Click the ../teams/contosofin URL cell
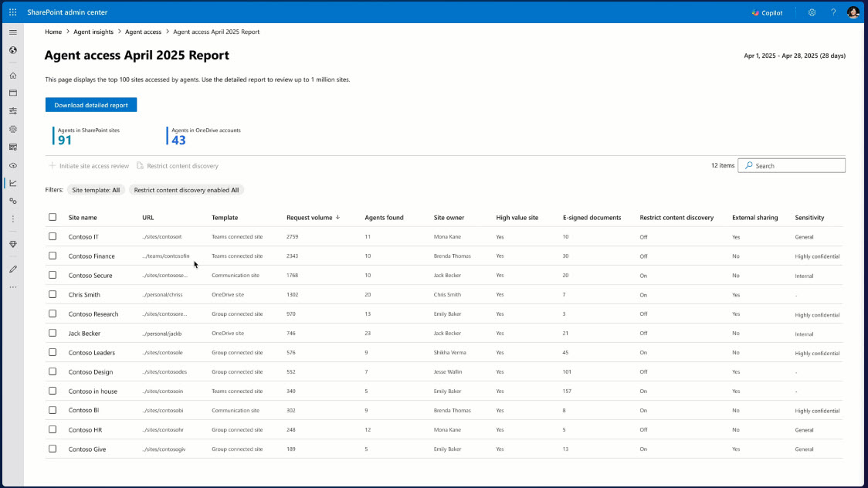The height and width of the screenshot is (488, 868). pos(165,256)
